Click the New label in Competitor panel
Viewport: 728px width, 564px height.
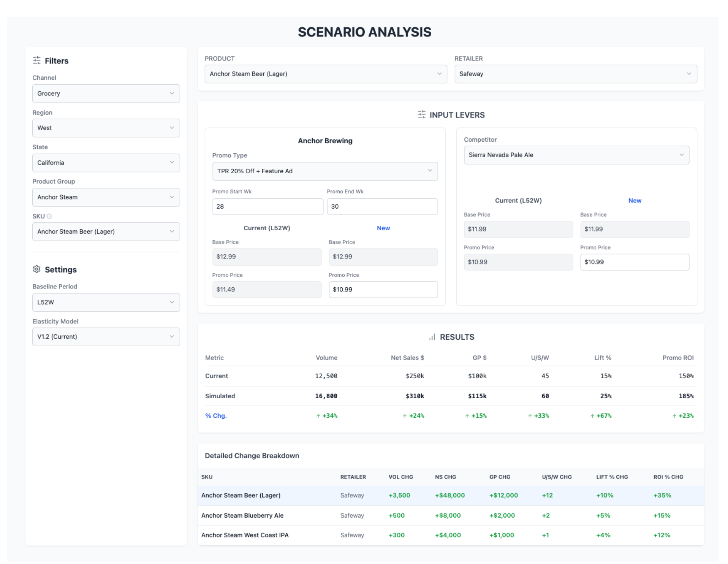click(x=635, y=200)
